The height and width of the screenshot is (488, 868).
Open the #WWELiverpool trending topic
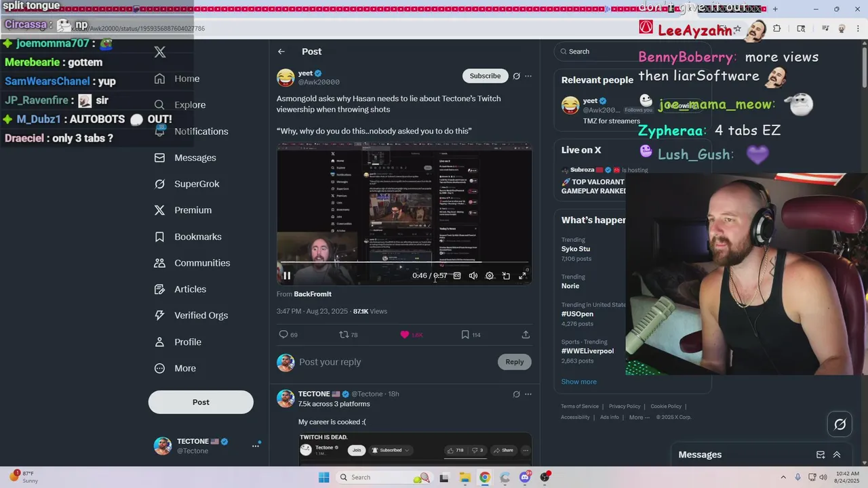[587, 351]
